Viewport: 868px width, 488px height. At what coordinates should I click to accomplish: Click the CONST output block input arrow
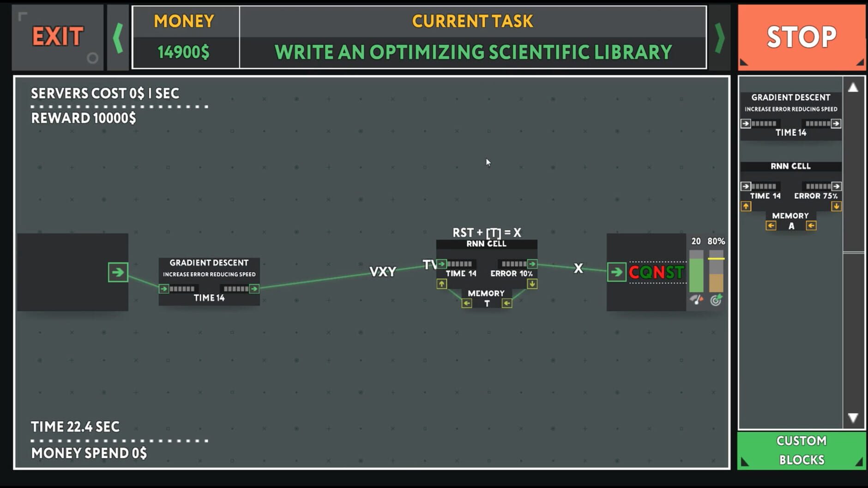(x=616, y=272)
